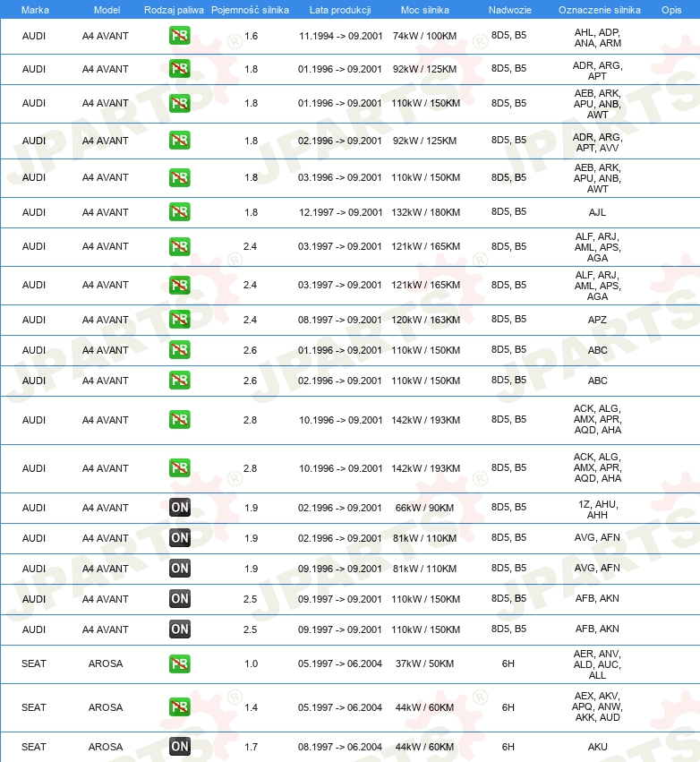700x762 pixels.
Task: Click diesel ON icon in SEAT AROSA 1.7 row
Action: coord(179,747)
